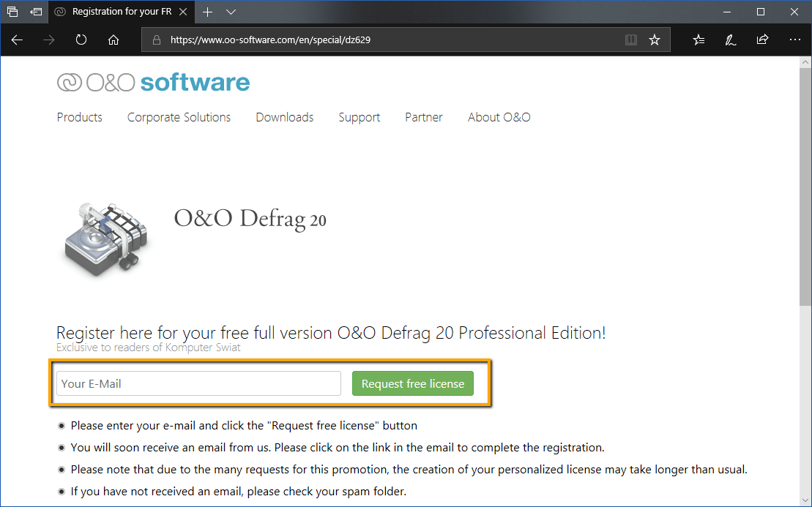Open the Partner menu
The width and height of the screenshot is (812, 507).
click(x=424, y=118)
